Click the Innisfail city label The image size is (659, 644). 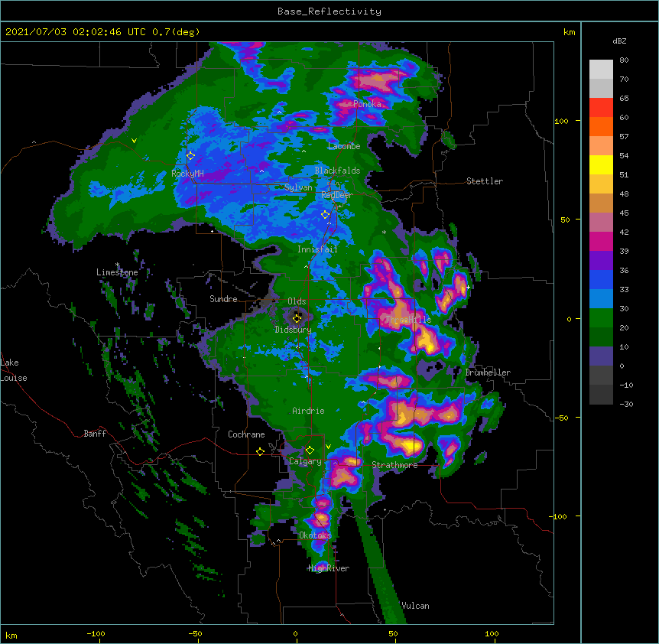pyautogui.click(x=317, y=249)
